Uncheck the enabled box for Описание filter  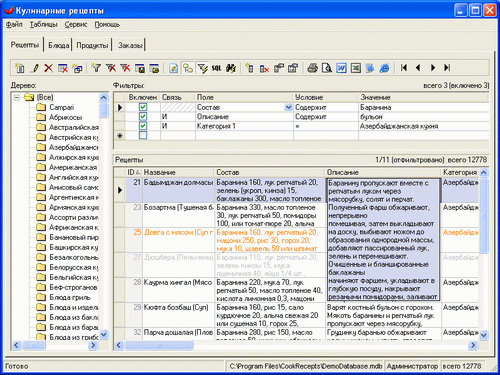click(143, 116)
